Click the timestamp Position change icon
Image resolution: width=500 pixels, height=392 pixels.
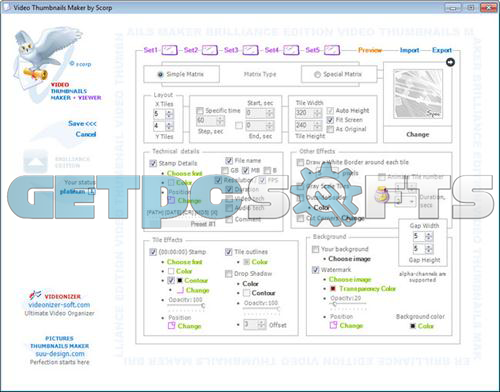(x=171, y=325)
